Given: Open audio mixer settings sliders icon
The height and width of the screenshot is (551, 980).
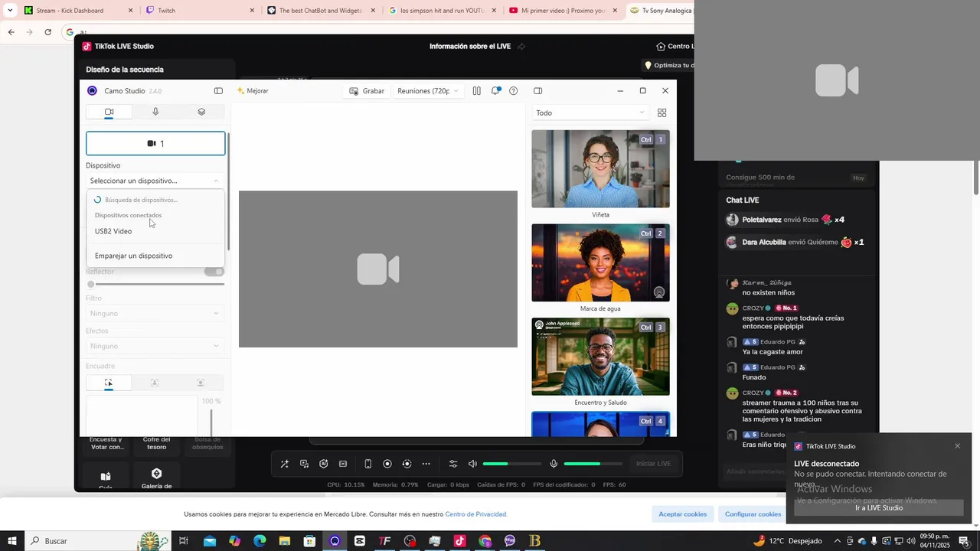Looking at the screenshot, I should pos(453,464).
